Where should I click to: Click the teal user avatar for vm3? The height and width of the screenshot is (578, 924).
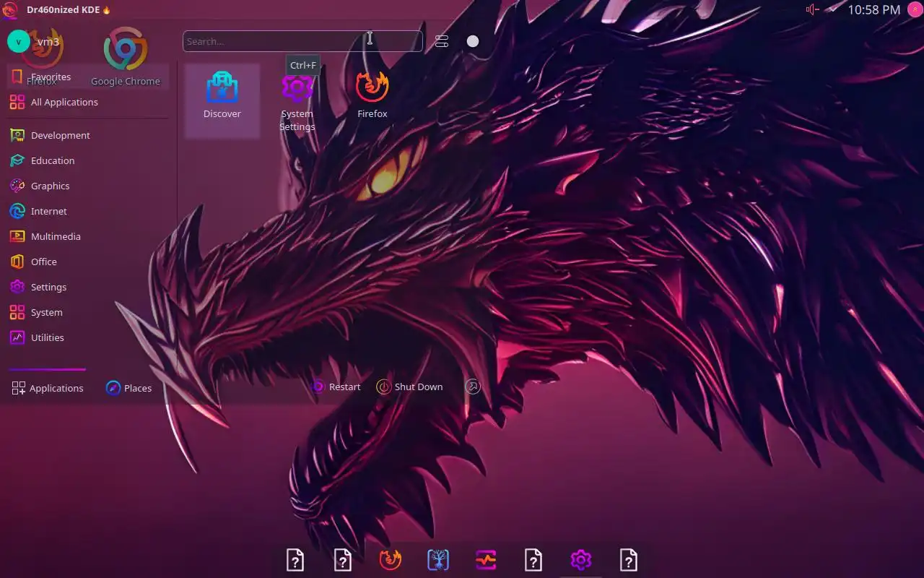[x=18, y=41]
